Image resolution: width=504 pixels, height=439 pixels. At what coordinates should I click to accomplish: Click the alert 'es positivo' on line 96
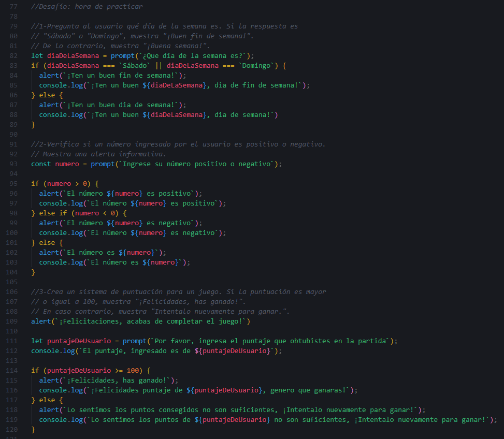(121, 193)
